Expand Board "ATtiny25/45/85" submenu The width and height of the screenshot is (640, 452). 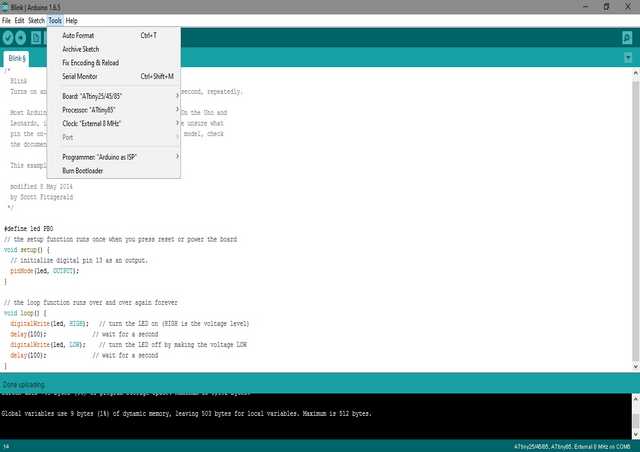pos(113,96)
